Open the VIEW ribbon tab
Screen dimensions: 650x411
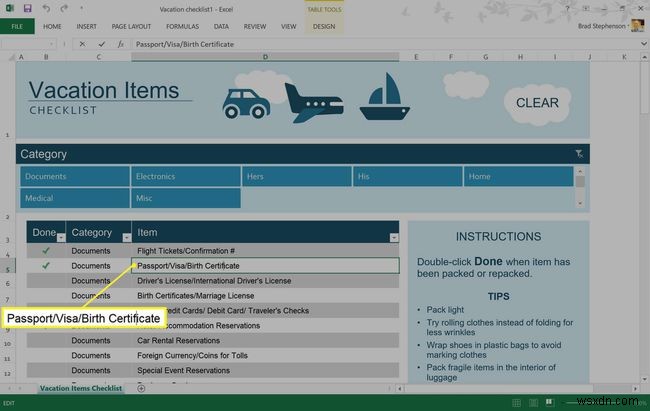(x=289, y=26)
